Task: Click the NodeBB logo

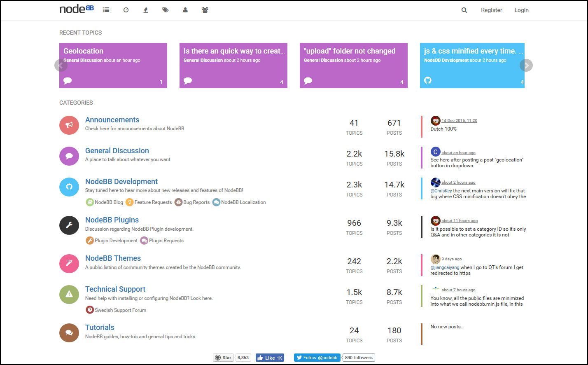Action: tap(77, 9)
